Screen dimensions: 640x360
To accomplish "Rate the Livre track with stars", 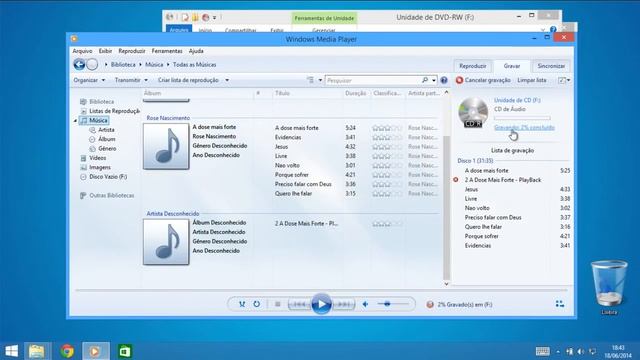I will (387, 156).
